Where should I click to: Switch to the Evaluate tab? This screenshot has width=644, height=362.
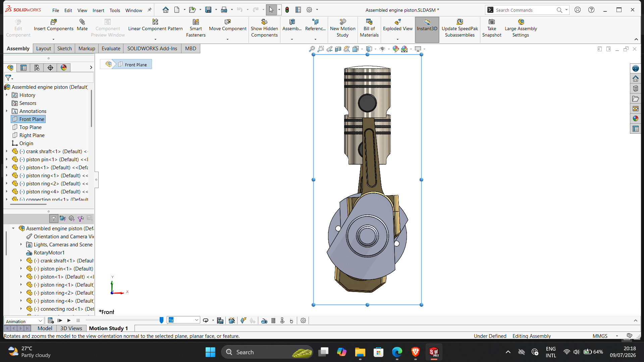tap(111, 49)
